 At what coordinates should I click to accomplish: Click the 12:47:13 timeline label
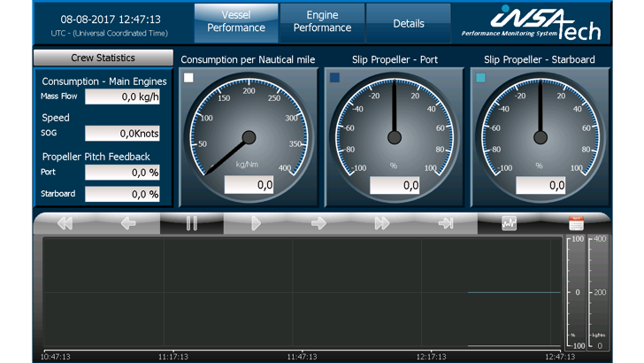[x=560, y=357]
